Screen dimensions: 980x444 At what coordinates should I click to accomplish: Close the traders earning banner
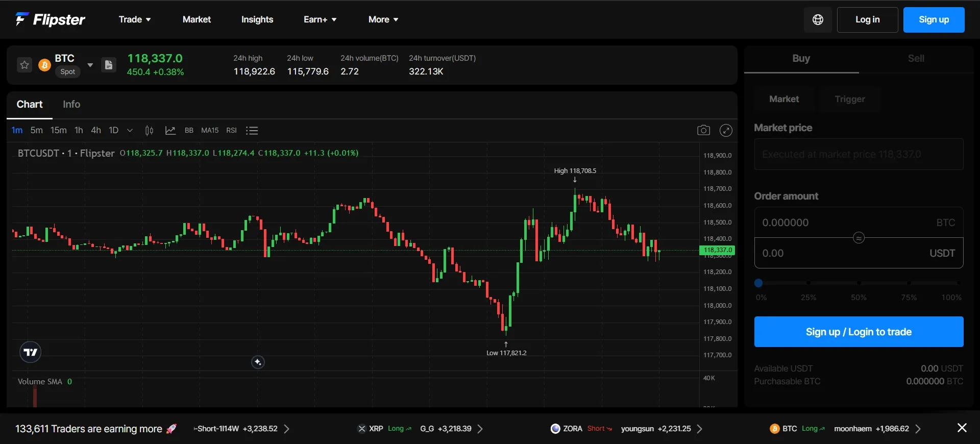962,428
